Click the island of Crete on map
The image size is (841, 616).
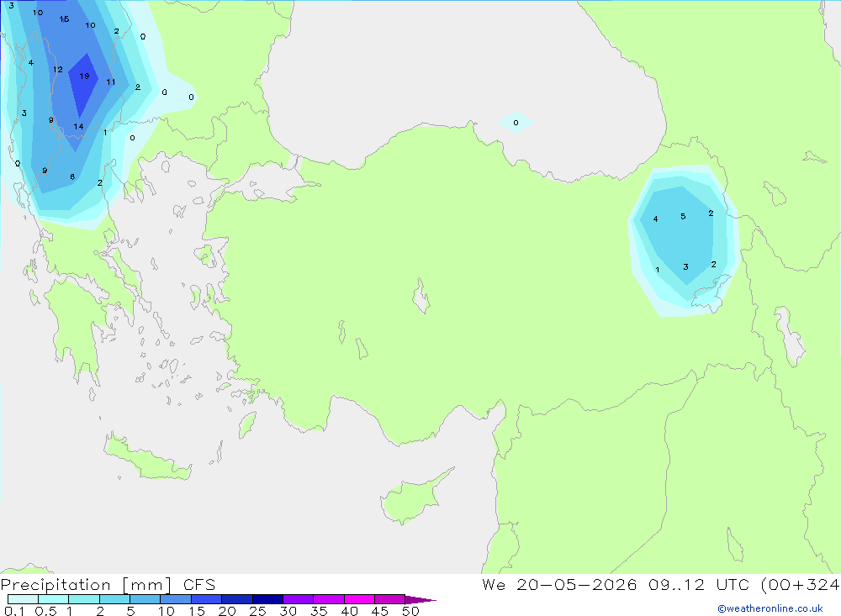[147, 458]
